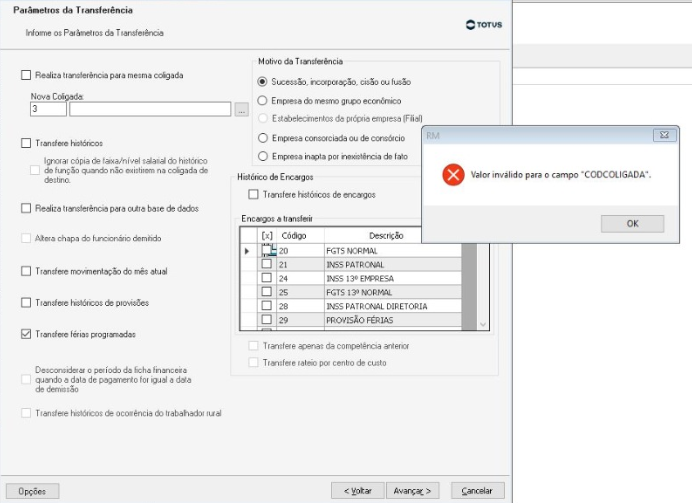Click the FGTS NORMAL description cell
The width and height of the screenshot is (692, 503).
pyautogui.click(x=393, y=251)
